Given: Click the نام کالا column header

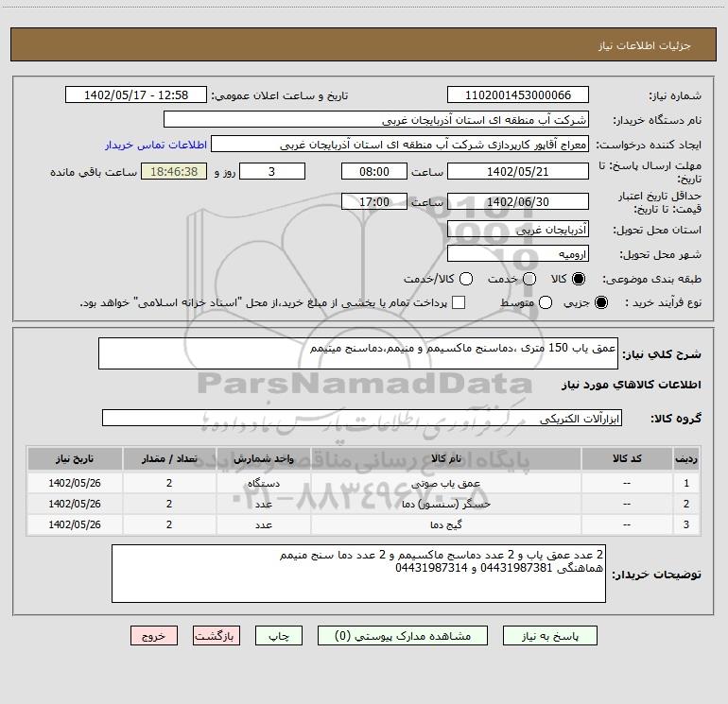Looking at the screenshot, I should click(445, 458).
